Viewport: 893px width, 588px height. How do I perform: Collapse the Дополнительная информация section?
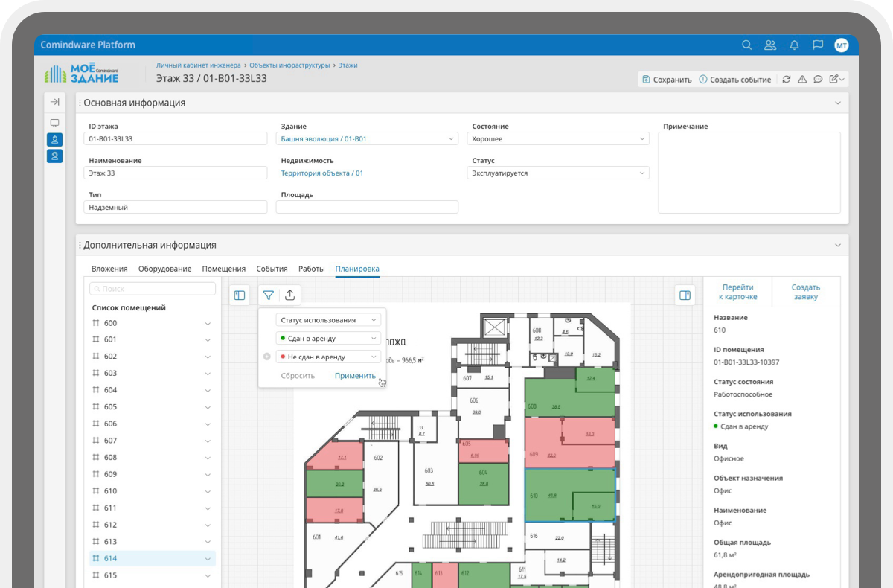pyautogui.click(x=838, y=245)
